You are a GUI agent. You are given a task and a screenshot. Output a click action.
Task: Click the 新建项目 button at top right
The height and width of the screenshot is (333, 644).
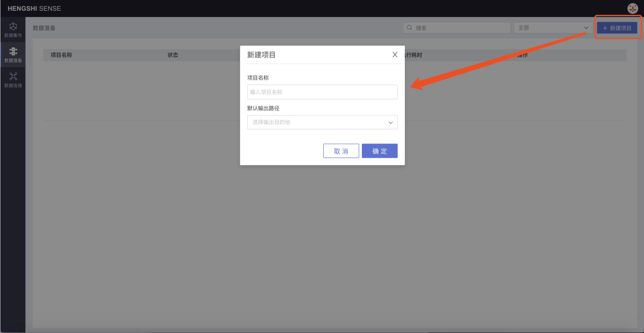(x=617, y=28)
